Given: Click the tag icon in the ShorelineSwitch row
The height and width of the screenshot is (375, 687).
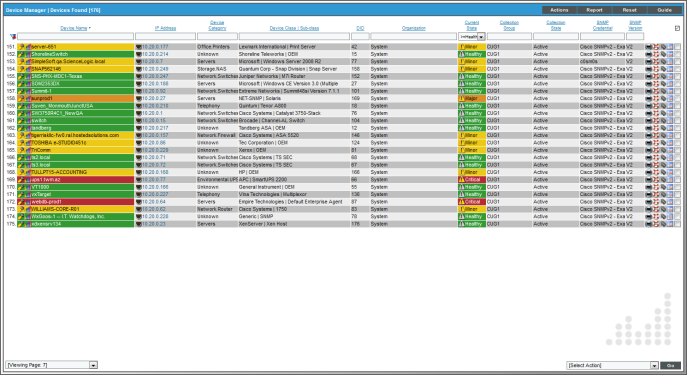Looking at the screenshot, I should coord(663,54).
